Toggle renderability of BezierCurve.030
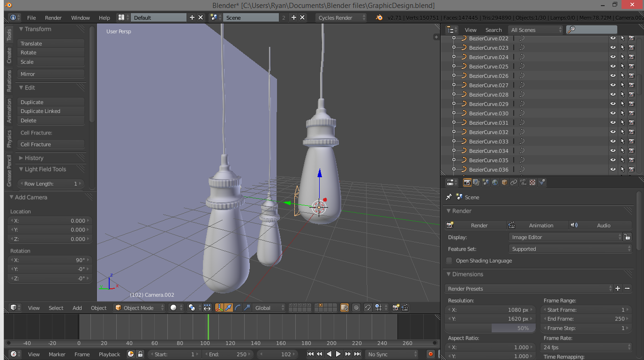The height and width of the screenshot is (360, 644). [x=631, y=113]
